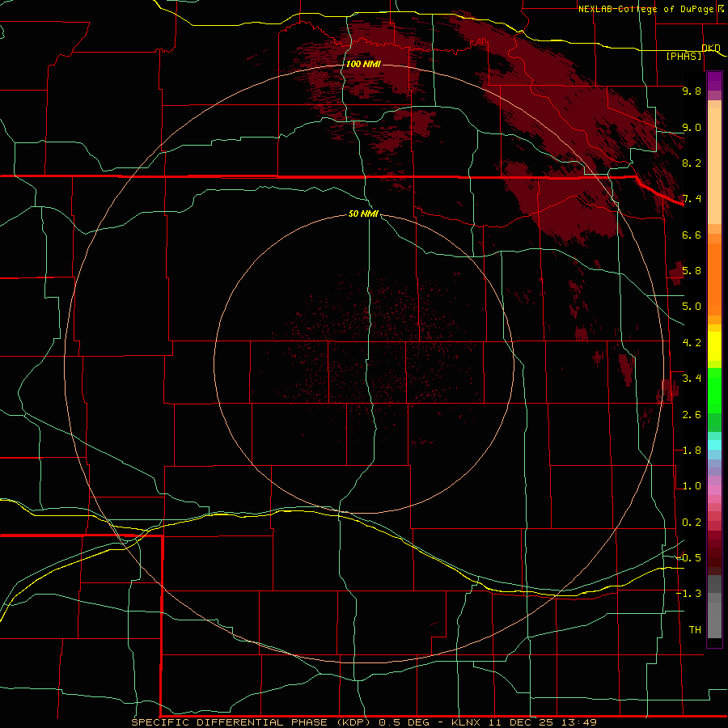
Task: Click the -1.3 value on color scale
Action: pyautogui.click(x=688, y=594)
